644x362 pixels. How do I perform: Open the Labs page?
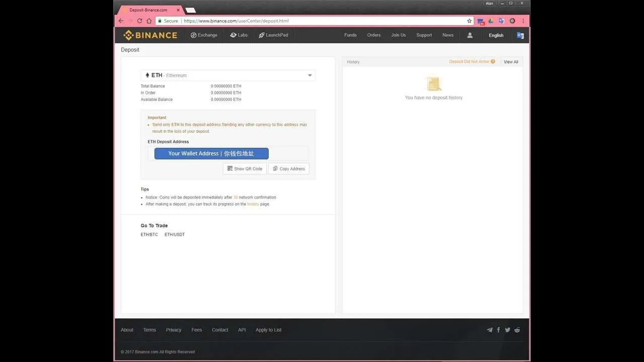(x=239, y=35)
